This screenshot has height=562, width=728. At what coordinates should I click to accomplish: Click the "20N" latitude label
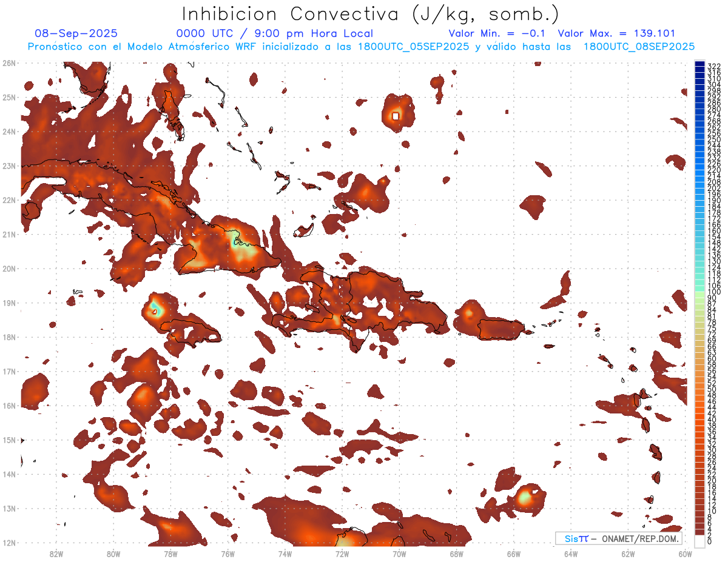9,269
